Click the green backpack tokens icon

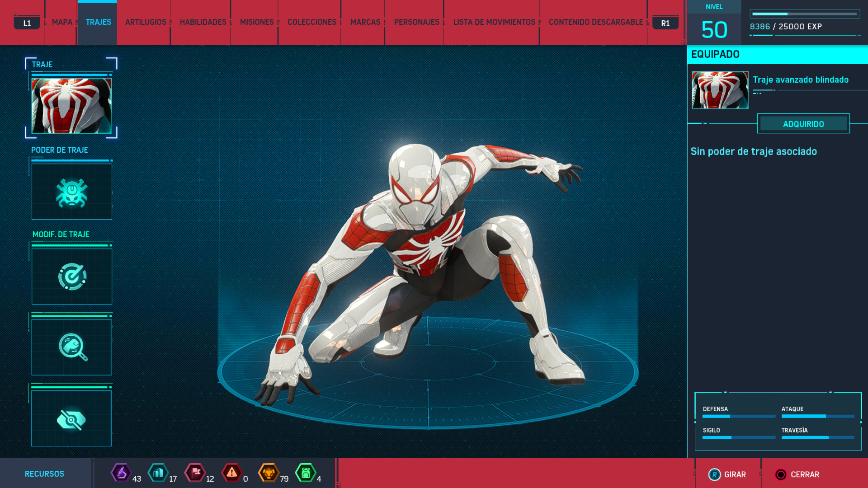pos(306,473)
